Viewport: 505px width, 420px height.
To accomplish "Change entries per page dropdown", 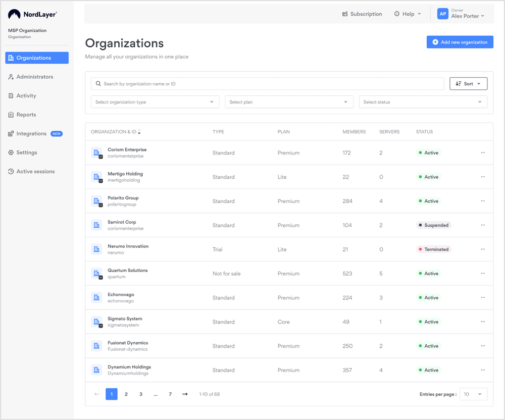I will coord(473,394).
